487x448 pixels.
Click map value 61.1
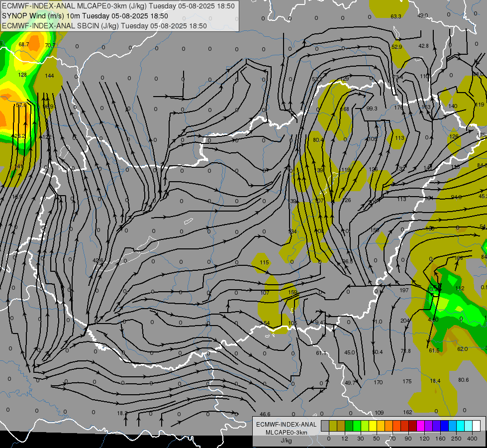tap(321, 353)
